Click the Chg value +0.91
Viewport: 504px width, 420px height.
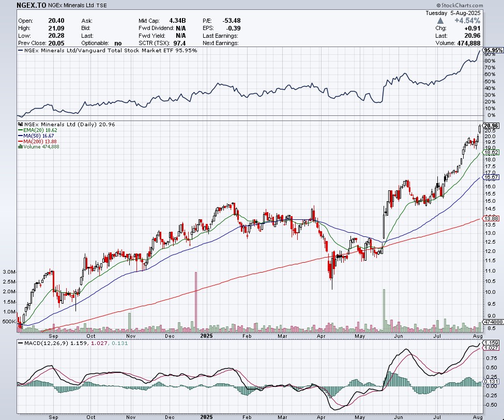click(472, 28)
